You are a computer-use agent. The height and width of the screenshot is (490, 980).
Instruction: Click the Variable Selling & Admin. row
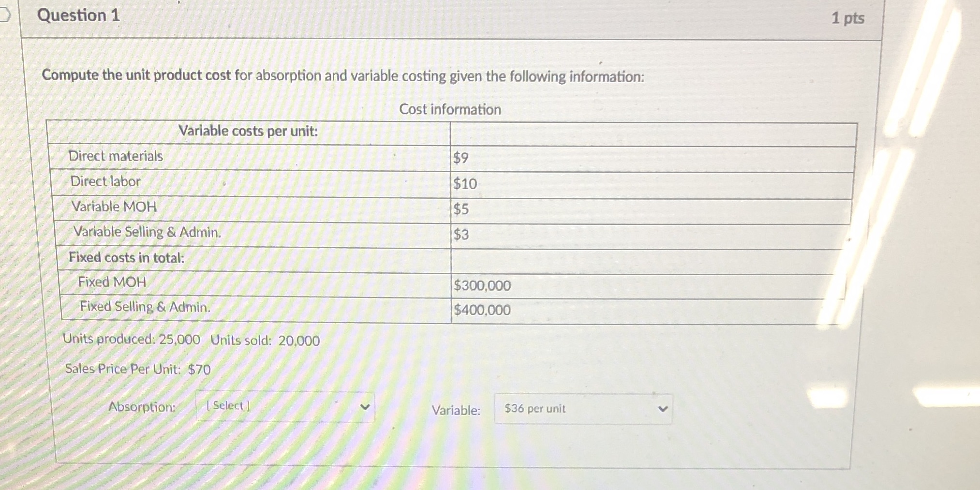(146, 233)
